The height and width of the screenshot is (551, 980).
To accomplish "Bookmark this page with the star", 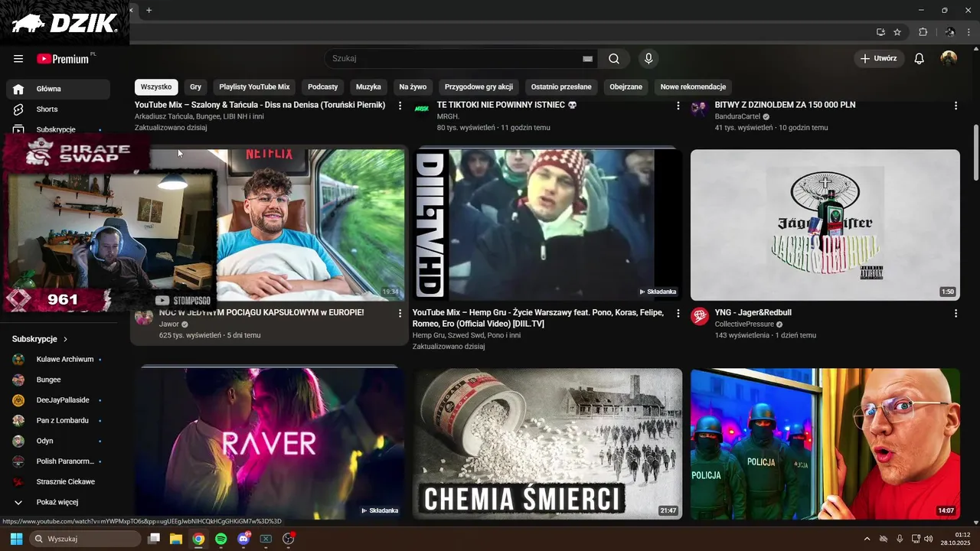I will (897, 32).
